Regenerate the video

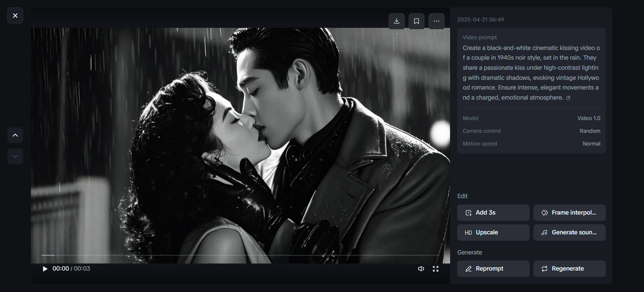[570, 269]
